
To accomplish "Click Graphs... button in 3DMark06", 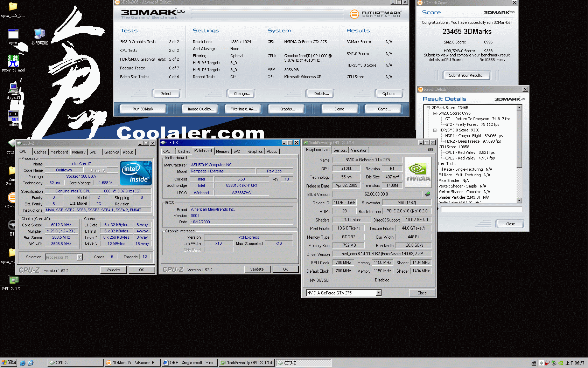I will (287, 109).
